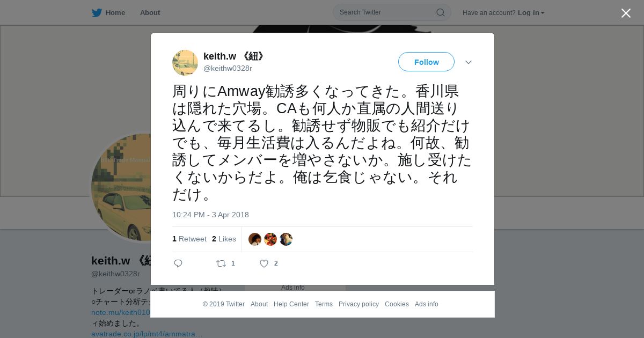Click the third liker's avatar
Image resolution: width=644 pixels, height=338 pixels.
point(286,239)
